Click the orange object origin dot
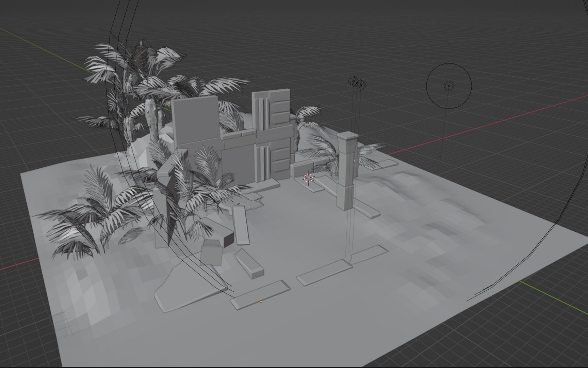Viewport: 588px width, 368px height. (261, 301)
